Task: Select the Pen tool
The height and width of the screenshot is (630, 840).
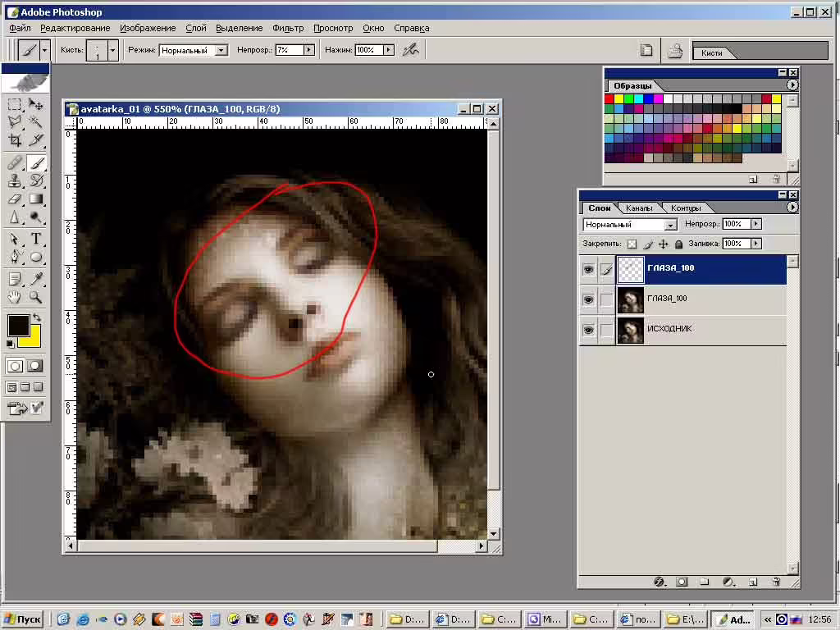Action: (15, 257)
